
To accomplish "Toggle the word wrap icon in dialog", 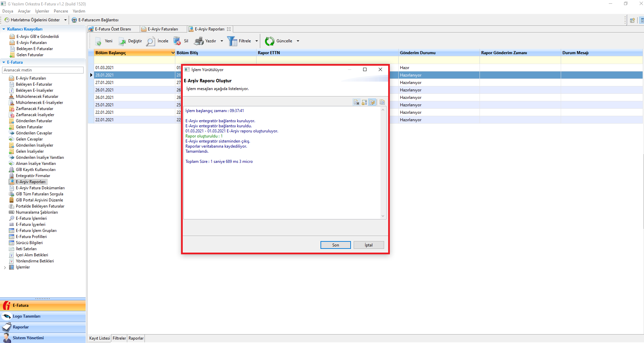I will point(372,102).
